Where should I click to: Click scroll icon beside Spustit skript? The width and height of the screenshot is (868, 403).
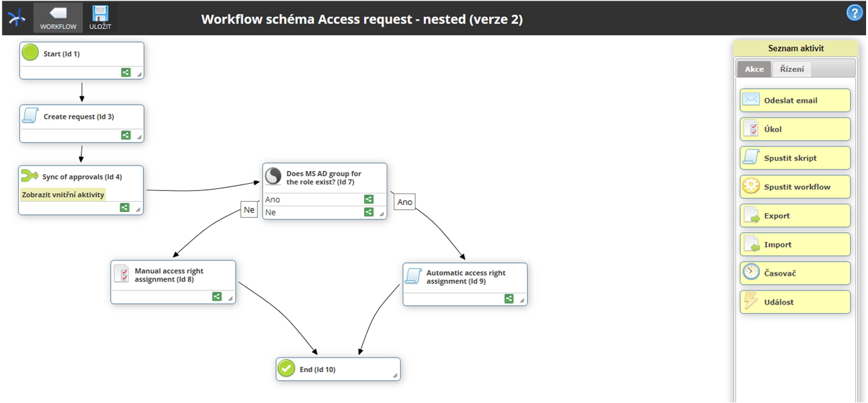[751, 157]
